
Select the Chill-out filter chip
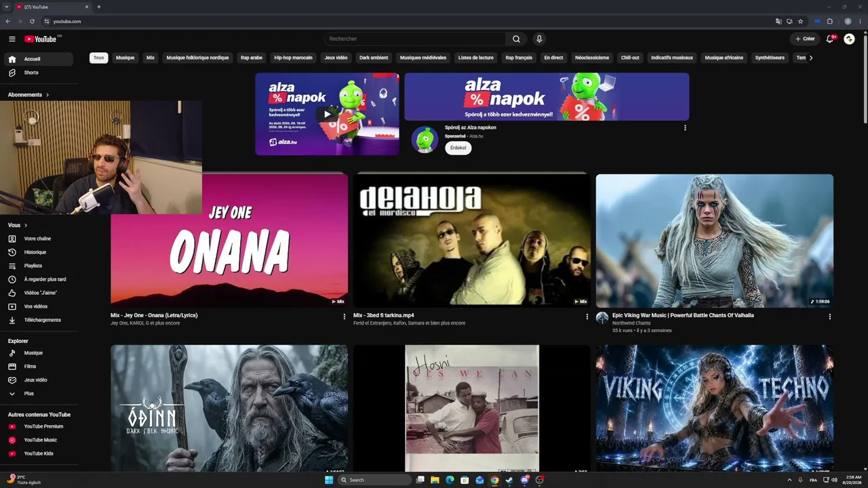[630, 58]
